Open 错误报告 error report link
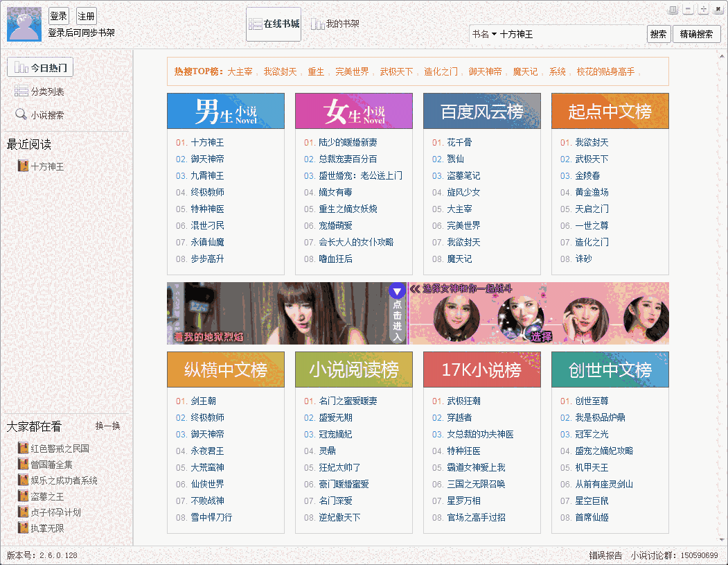The width and height of the screenshot is (728, 565). pos(606,555)
